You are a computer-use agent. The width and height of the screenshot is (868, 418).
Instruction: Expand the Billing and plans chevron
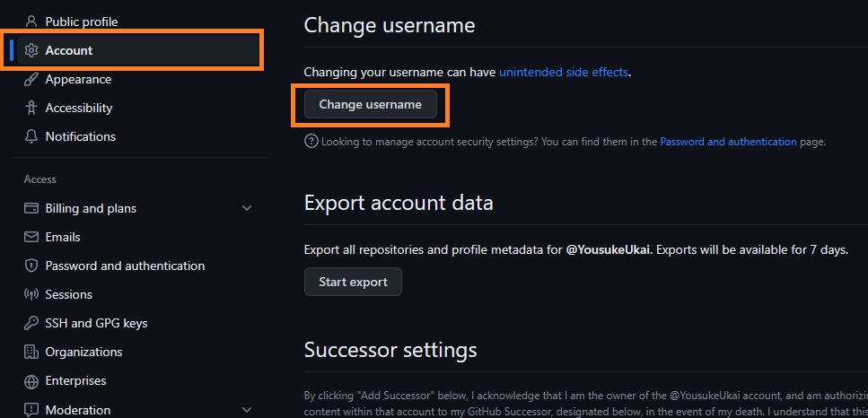pos(247,208)
